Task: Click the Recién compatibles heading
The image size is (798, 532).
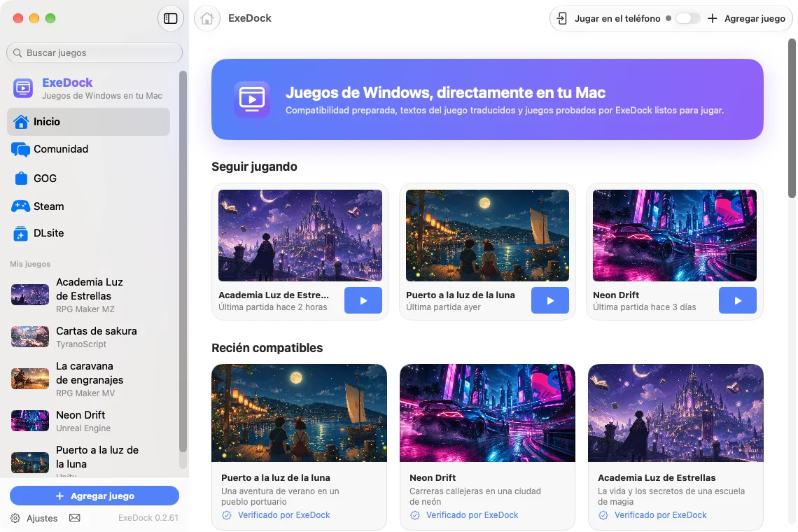Action: click(267, 348)
